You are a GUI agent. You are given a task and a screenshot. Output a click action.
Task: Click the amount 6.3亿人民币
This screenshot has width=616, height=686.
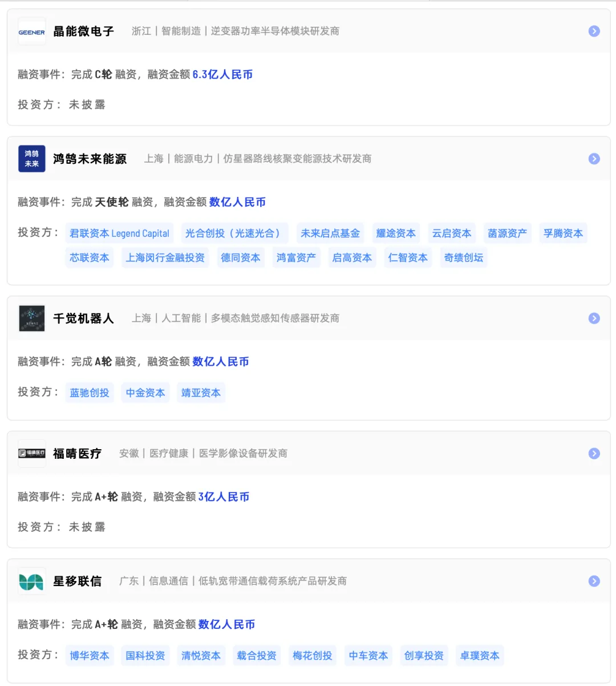(x=222, y=75)
